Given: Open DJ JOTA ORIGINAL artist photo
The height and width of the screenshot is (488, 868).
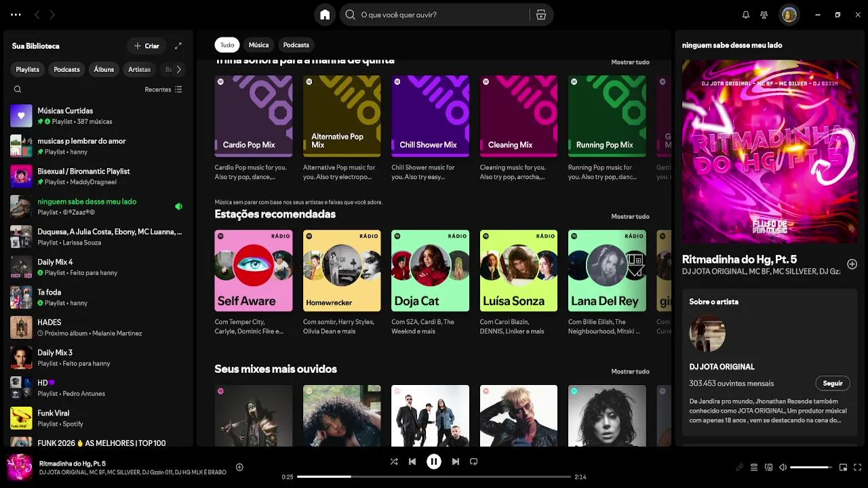Looking at the screenshot, I should pyautogui.click(x=707, y=333).
